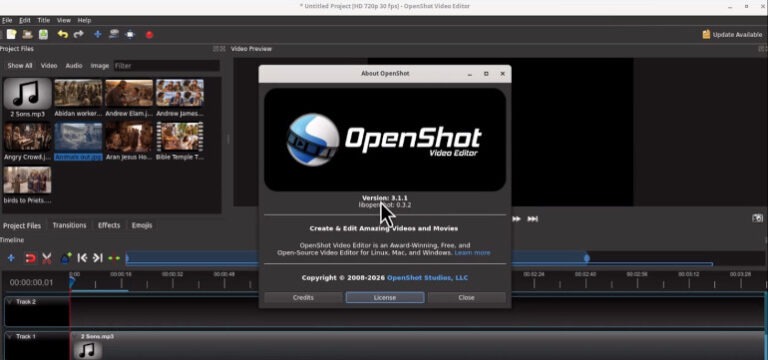Select the Andrew Elam thumbnail

[129, 93]
